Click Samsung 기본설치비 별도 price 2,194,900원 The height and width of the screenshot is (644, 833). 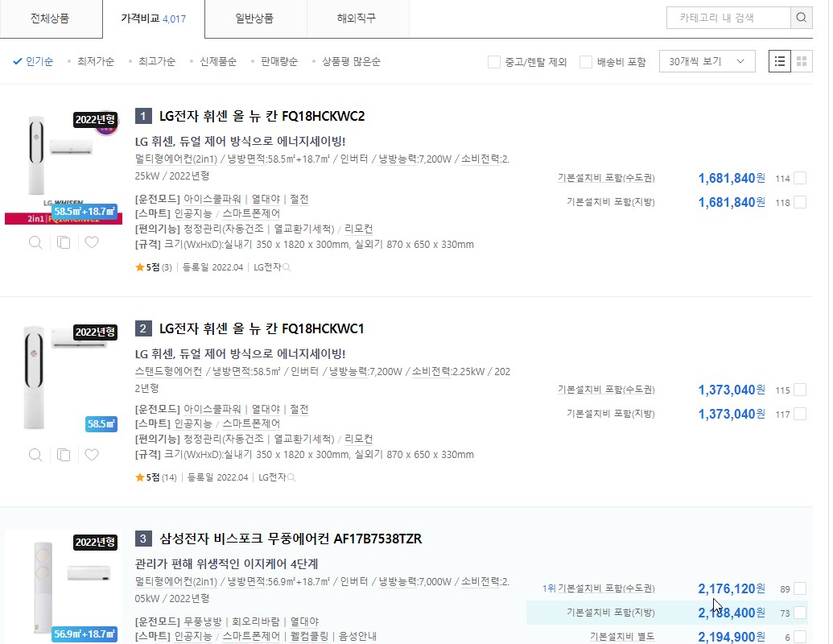coord(732,637)
